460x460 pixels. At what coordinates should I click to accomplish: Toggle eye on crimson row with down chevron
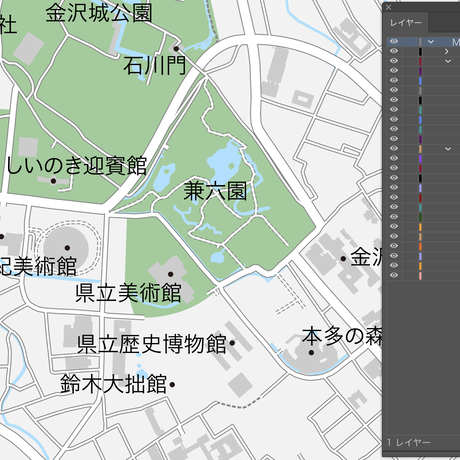394,61
